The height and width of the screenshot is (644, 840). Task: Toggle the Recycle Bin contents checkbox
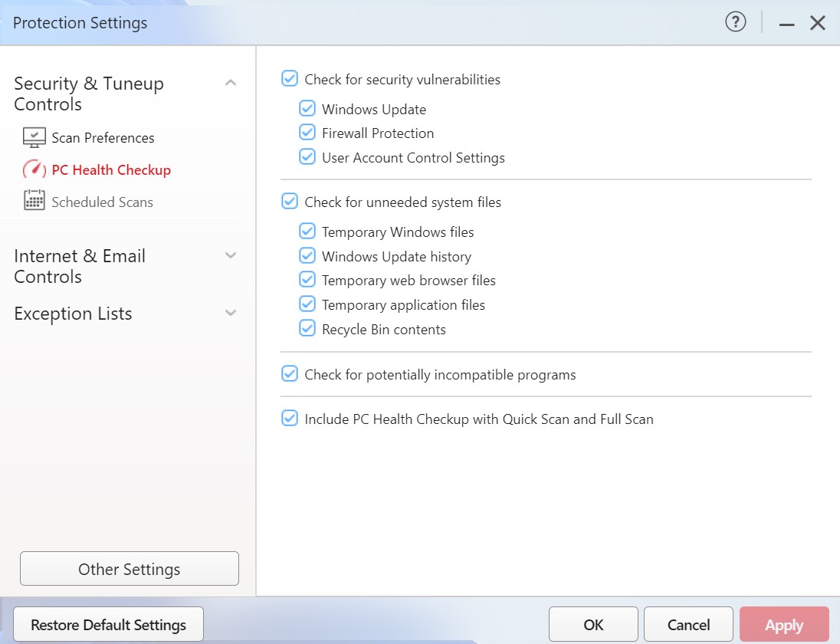pos(307,329)
